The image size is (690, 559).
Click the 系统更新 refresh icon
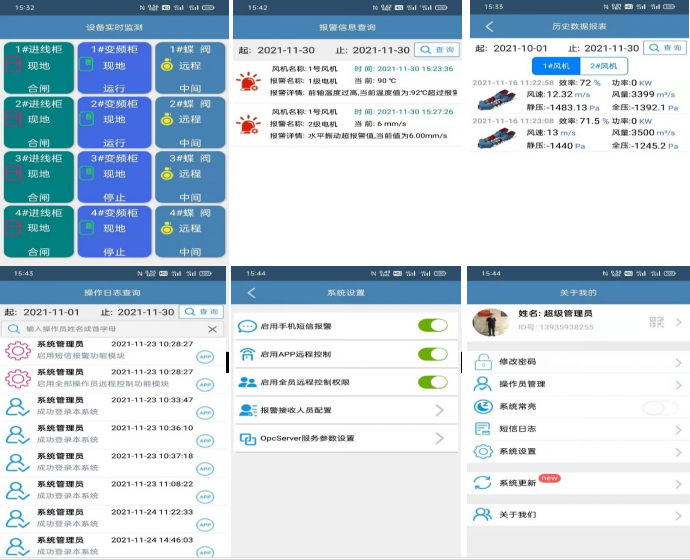point(483,483)
